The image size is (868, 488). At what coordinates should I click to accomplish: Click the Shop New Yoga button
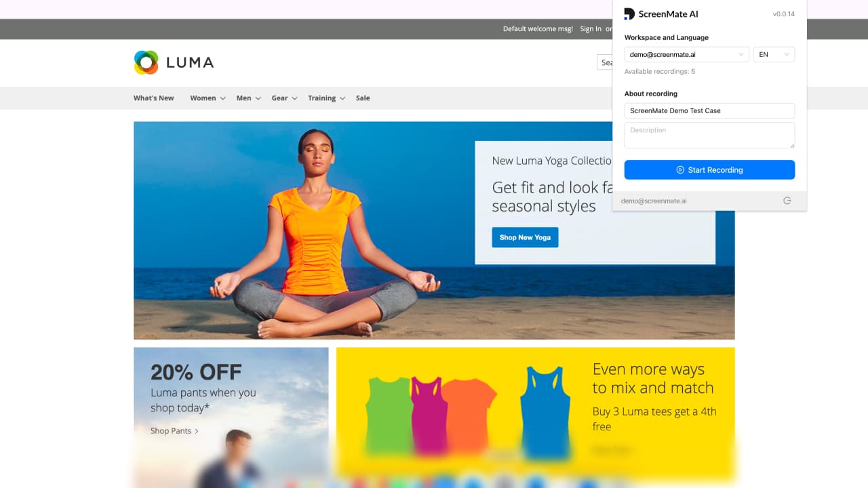pyautogui.click(x=525, y=237)
